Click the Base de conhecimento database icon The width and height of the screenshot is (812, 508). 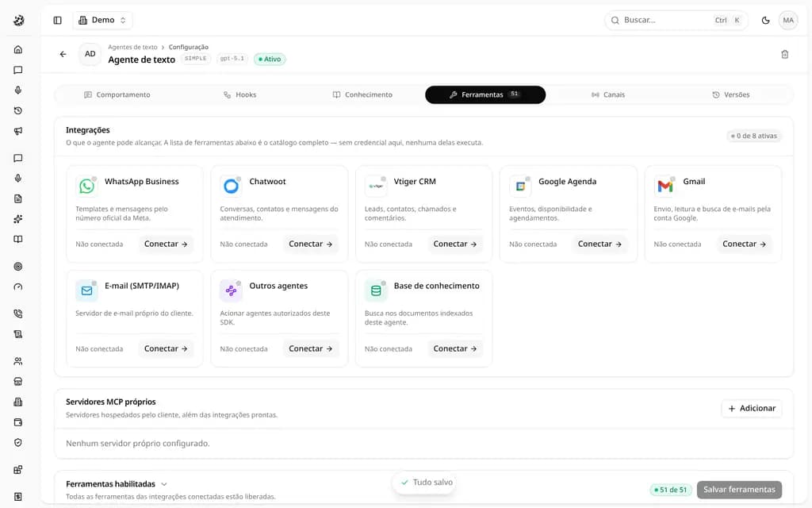375,291
